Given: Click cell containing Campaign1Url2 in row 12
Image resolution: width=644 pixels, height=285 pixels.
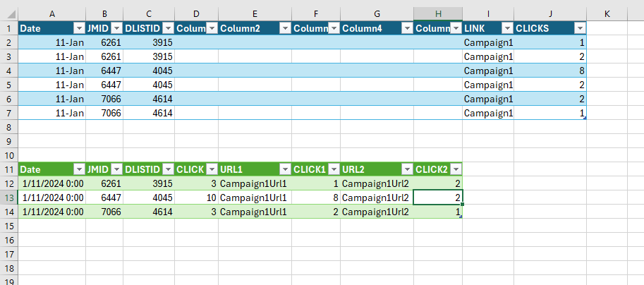Looking at the screenshot, I should (377, 183).
